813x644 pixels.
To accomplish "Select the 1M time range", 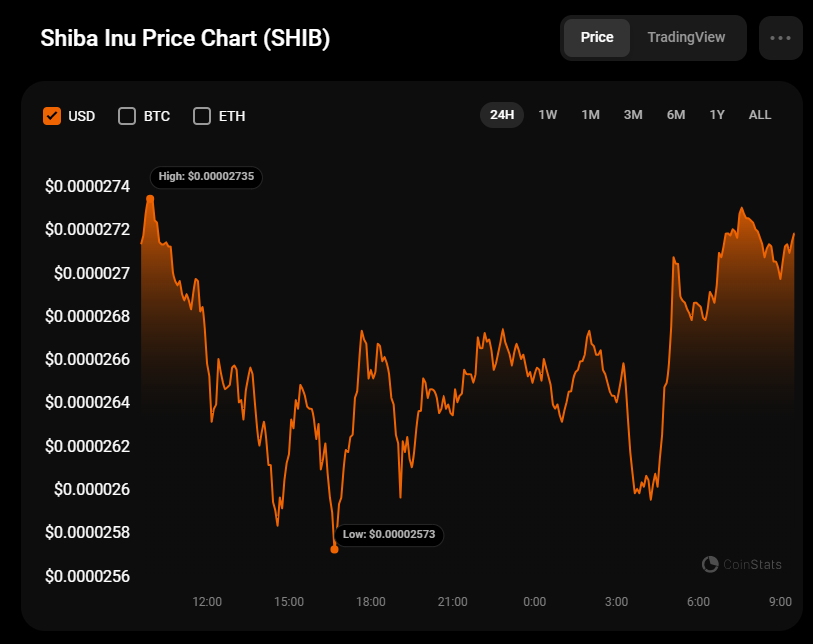I will pyautogui.click(x=590, y=115).
